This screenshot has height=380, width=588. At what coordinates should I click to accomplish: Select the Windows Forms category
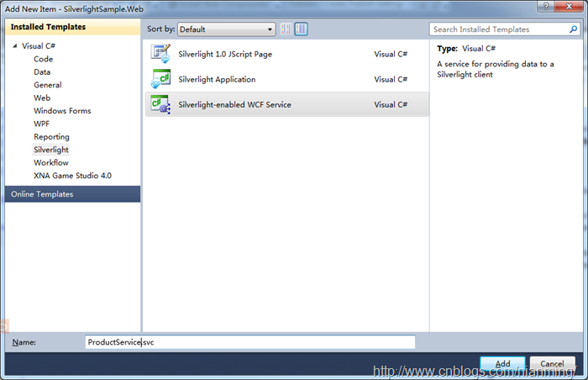coord(62,111)
